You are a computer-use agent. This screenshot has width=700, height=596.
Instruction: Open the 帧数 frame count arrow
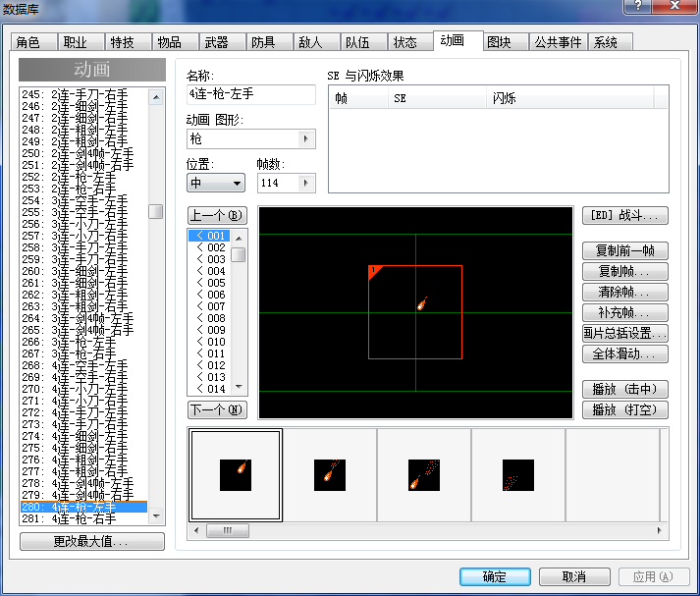point(305,183)
